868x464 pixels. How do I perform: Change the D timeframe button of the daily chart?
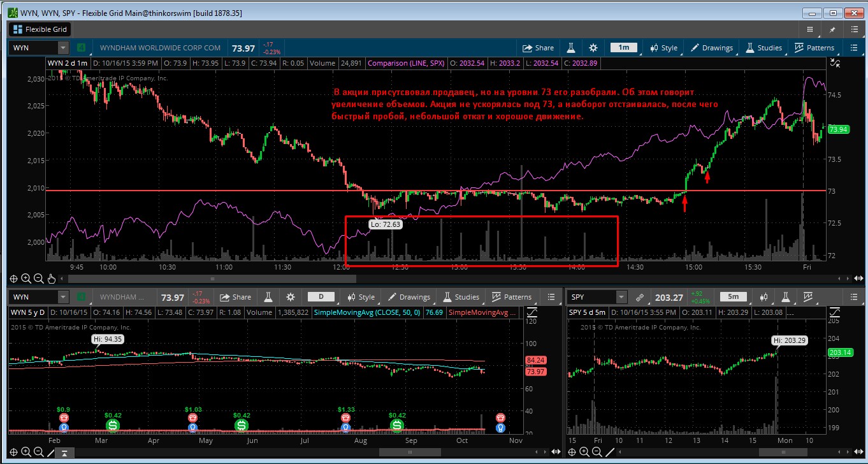tap(321, 297)
